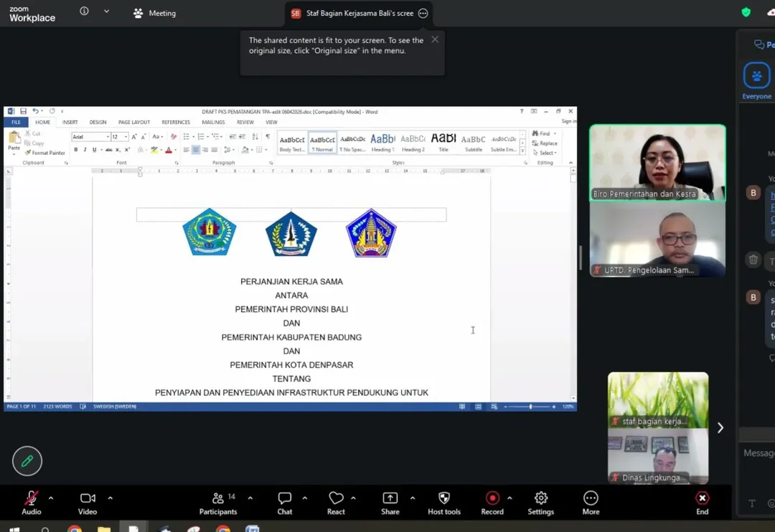Expand the video options arrow
This screenshot has width=775, height=532.
[x=110, y=498]
